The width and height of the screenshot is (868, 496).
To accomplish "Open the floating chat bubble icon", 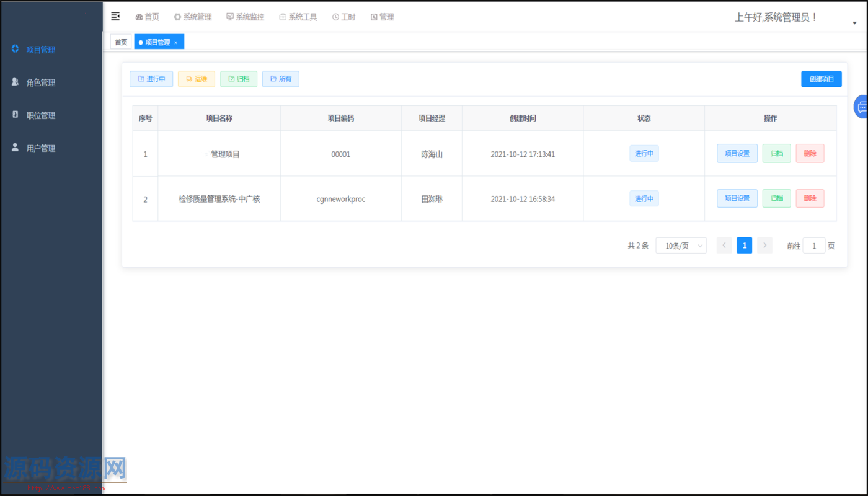I will coord(861,107).
